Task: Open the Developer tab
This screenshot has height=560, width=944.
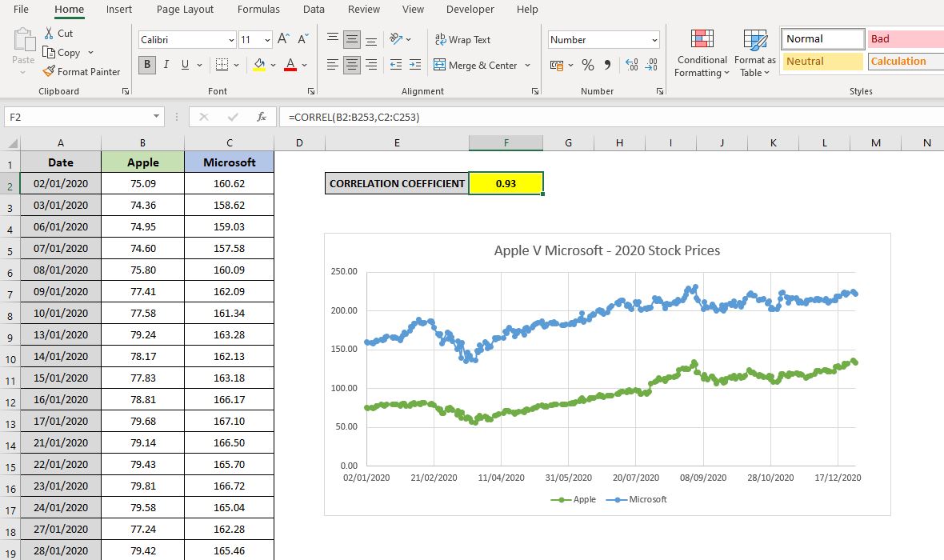Action: pyautogui.click(x=470, y=9)
